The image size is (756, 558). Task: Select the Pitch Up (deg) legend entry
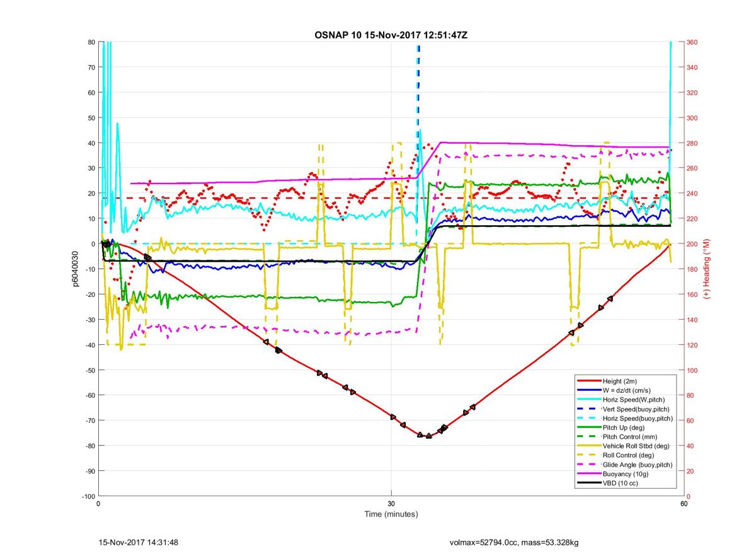(624, 427)
